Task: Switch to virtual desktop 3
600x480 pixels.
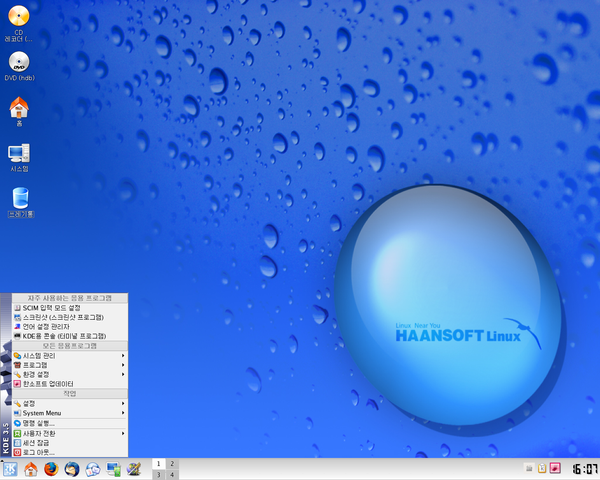Action: (x=159, y=475)
